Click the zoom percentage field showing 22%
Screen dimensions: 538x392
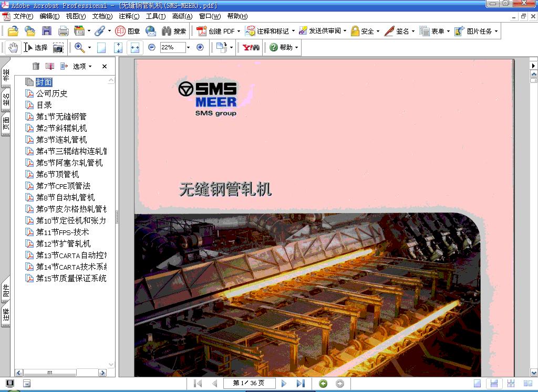(172, 47)
